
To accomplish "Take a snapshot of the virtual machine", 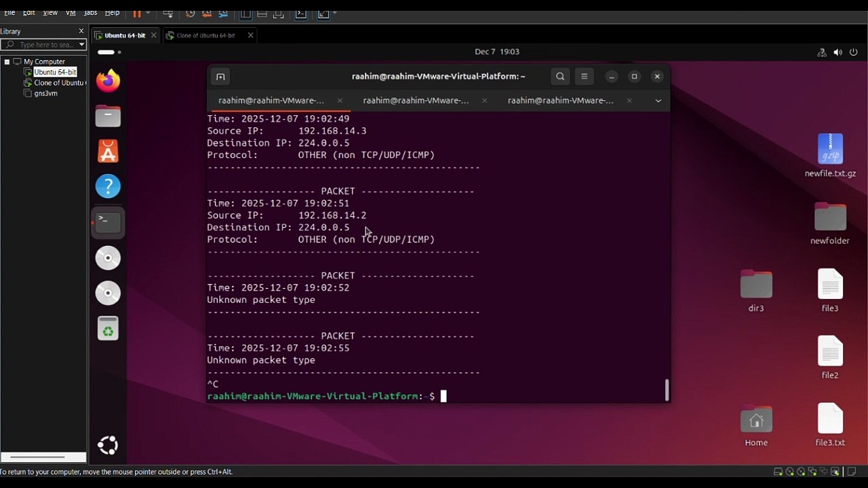I will (191, 13).
